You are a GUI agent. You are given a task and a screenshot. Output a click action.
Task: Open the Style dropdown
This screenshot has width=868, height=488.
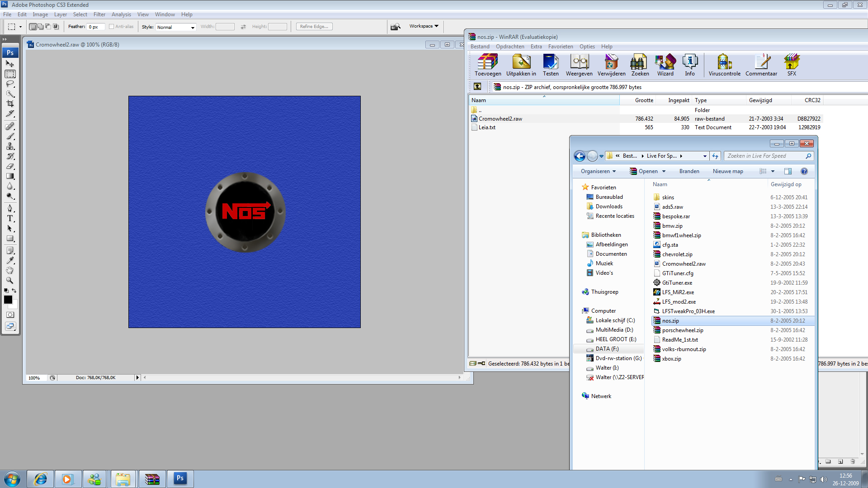tap(175, 27)
